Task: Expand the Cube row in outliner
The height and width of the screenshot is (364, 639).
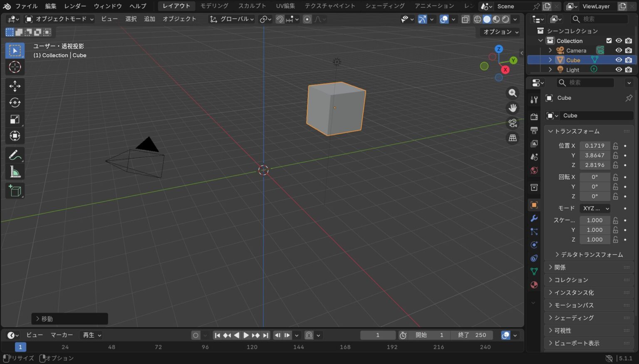Action: pyautogui.click(x=550, y=60)
